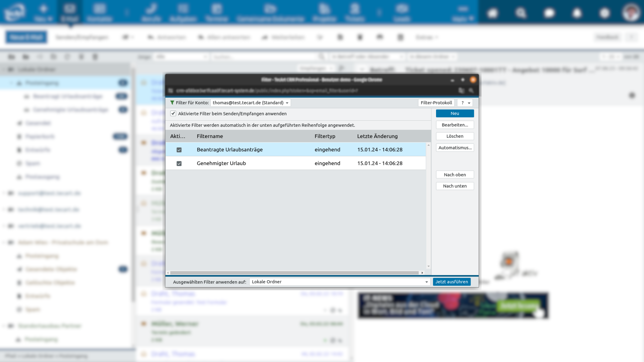
Task: Open the 'Lokale Ordner' target folder dropdown
Action: point(339,282)
